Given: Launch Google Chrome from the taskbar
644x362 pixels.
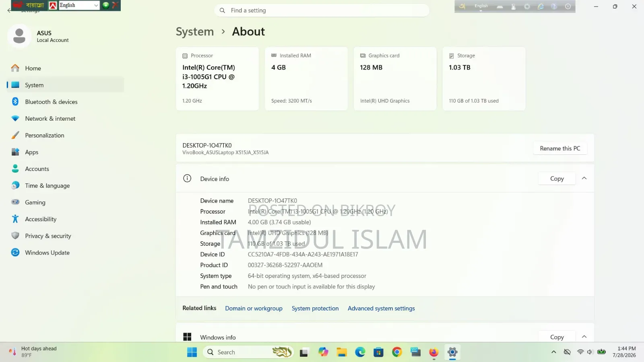Looking at the screenshot, I should pyautogui.click(x=397, y=352).
